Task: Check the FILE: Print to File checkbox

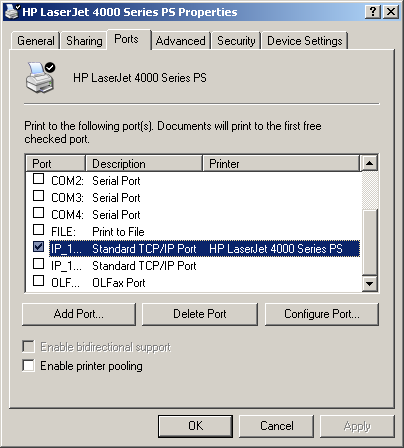Action: pos(38,230)
